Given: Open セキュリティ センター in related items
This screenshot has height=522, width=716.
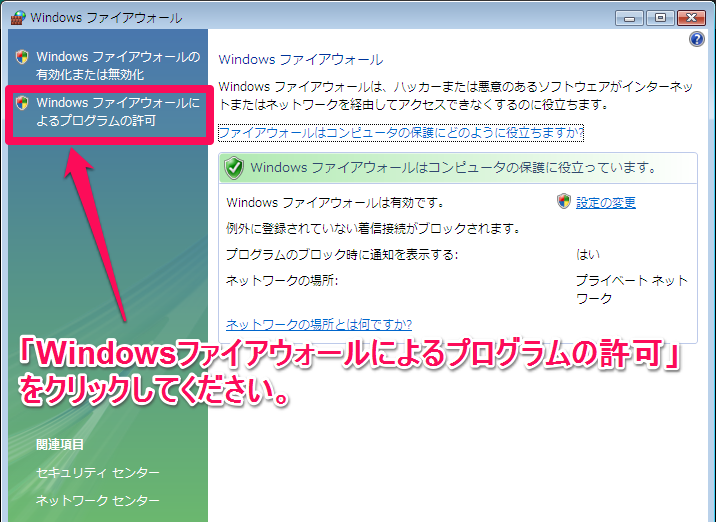Looking at the screenshot, I should [x=98, y=472].
